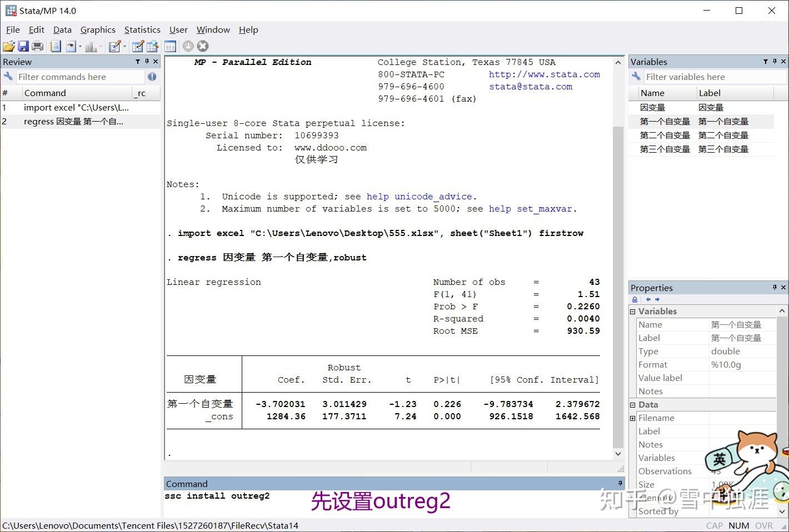Open the Variables Manager icon
The width and height of the screenshot is (789, 532).
tap(170, 47)
